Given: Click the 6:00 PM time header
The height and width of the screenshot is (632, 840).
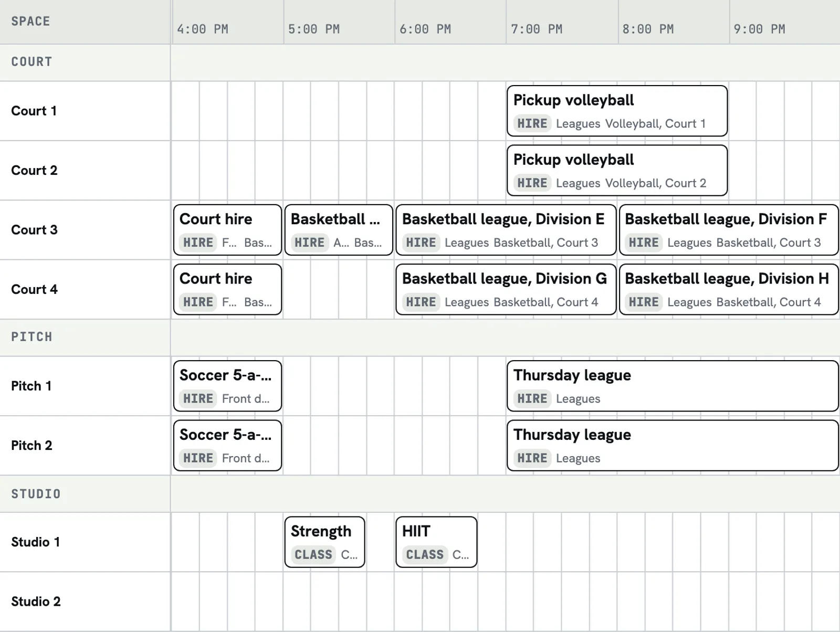Looking at the screenshot, I should pyautogui.click(x=425, y=29).
